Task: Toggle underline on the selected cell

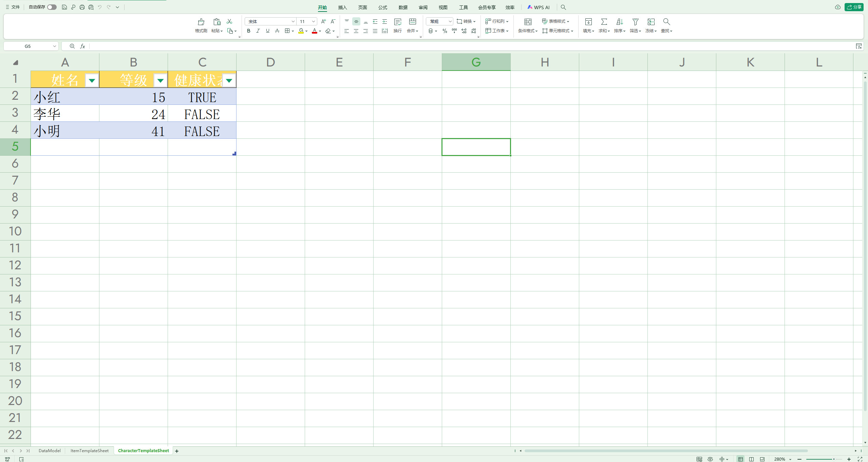Action: 267,31
